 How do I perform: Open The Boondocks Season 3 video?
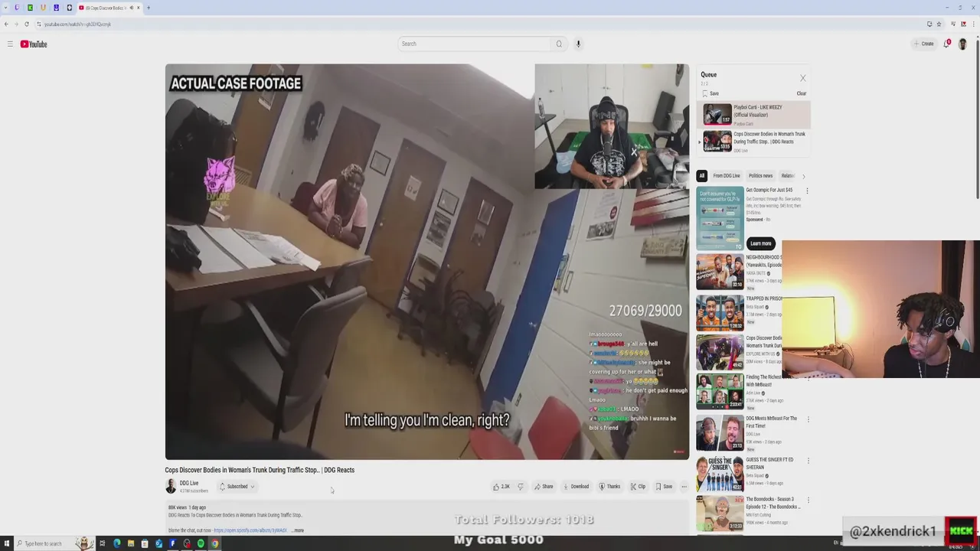(x=720, y=514)
